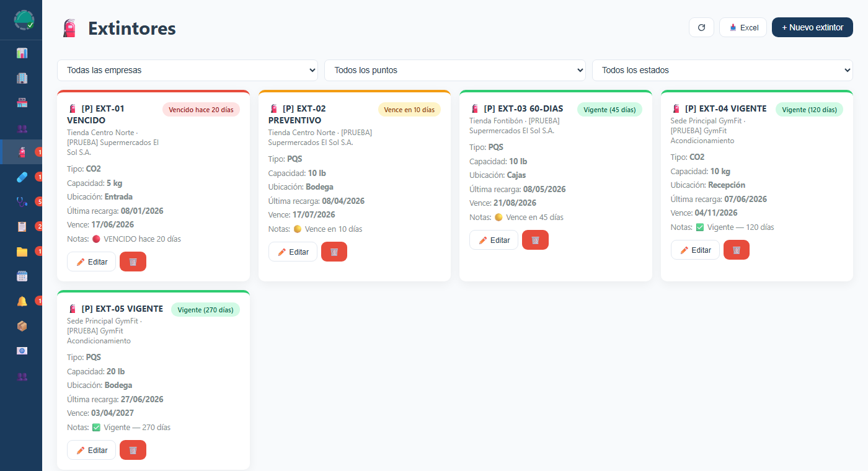Open the package box sidebar icon

point(22,326)
